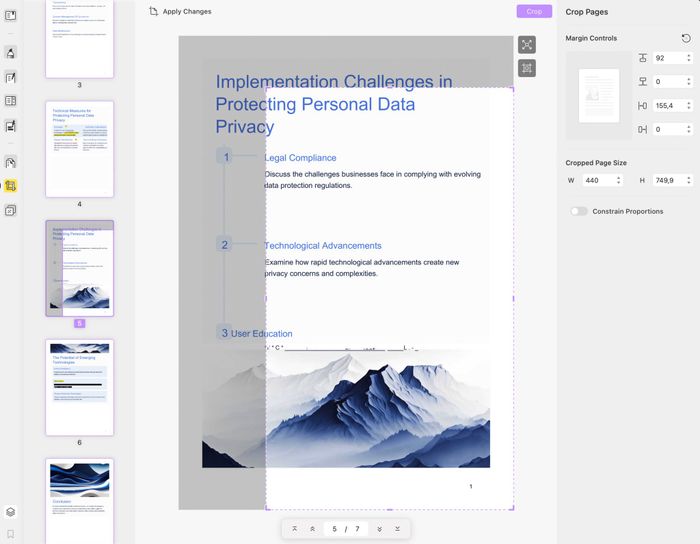Click the lower square icon right of the page
The height and width of the screenshot is (544, 700).
click(x=527, y=68)
